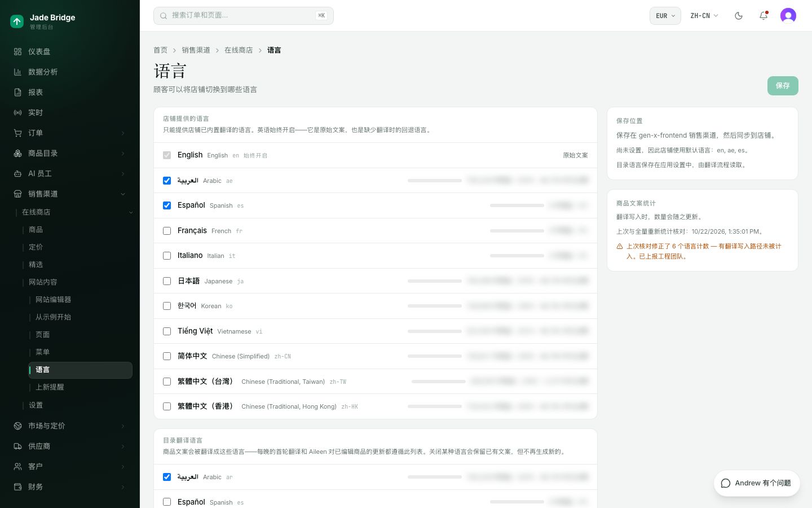Click the 销售渠道 storefront icon
The image size is (812, 508).
(18, 194)
